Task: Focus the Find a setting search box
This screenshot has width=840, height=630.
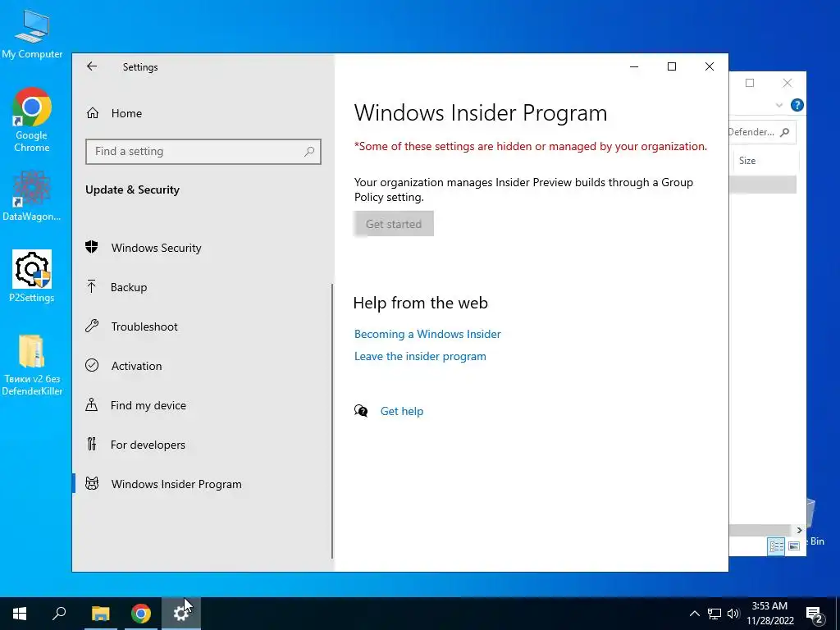Action: click(x=203, y=152)
